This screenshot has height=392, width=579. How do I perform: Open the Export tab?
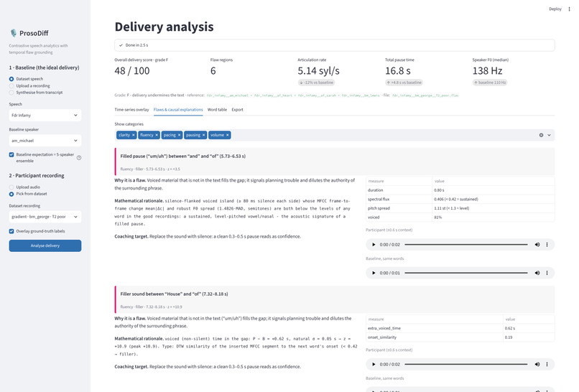pos(238,110)
